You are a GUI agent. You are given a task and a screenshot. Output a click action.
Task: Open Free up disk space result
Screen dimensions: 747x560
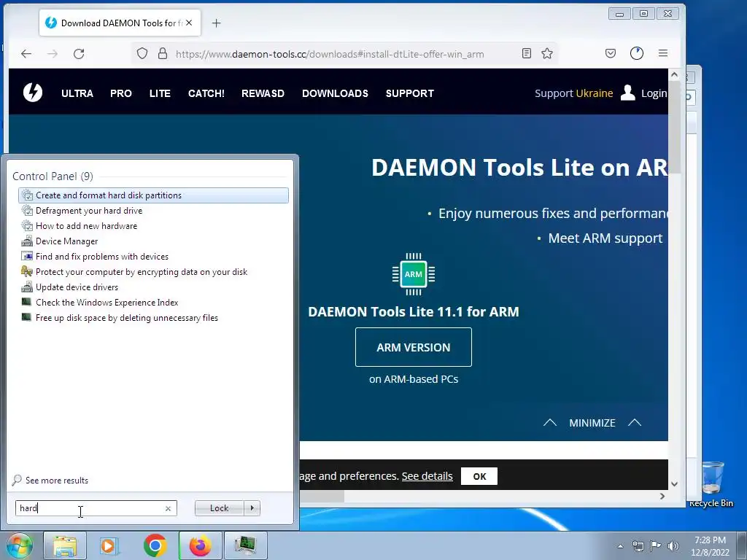[x=153, y=318]
